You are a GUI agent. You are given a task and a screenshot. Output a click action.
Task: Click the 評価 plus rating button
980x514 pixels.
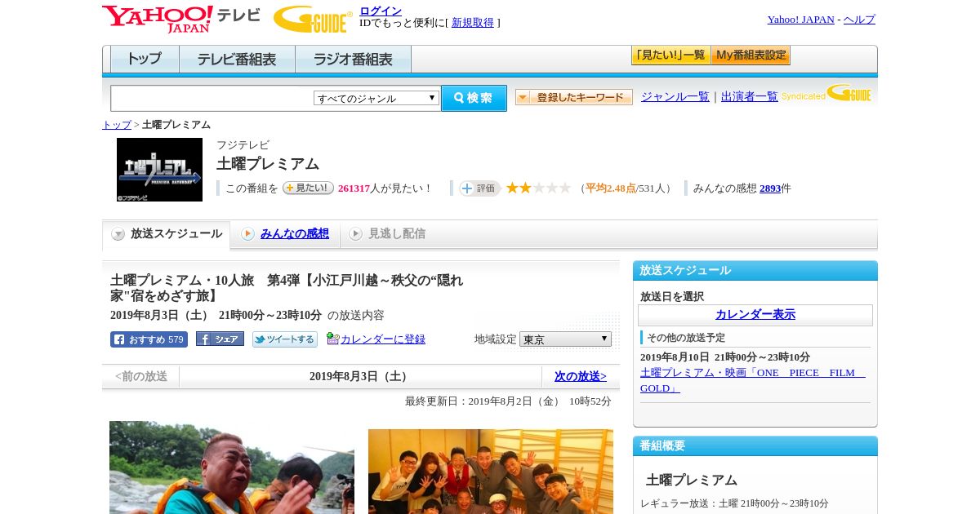[479, 188]
